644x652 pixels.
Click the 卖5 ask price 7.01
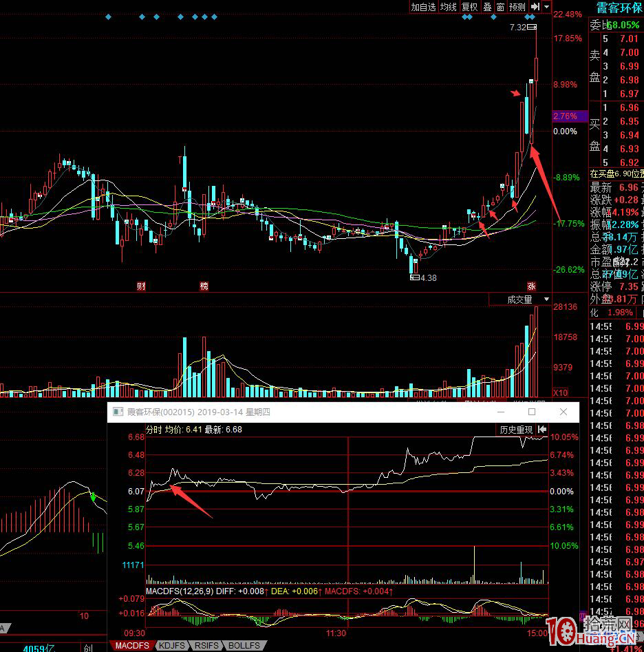click(629, 39)
